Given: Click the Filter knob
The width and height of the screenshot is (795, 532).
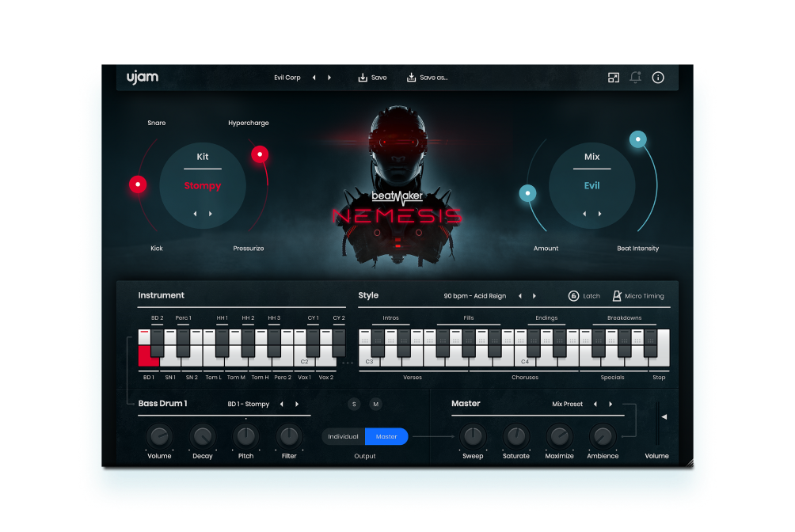Looking at the screenshot, I should tap(289, 436).
